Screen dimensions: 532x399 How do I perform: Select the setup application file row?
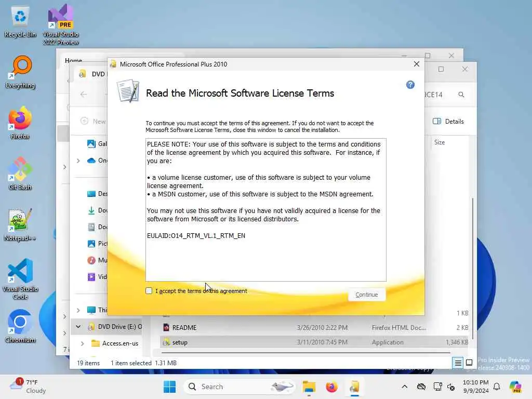(x=314, y=342)
